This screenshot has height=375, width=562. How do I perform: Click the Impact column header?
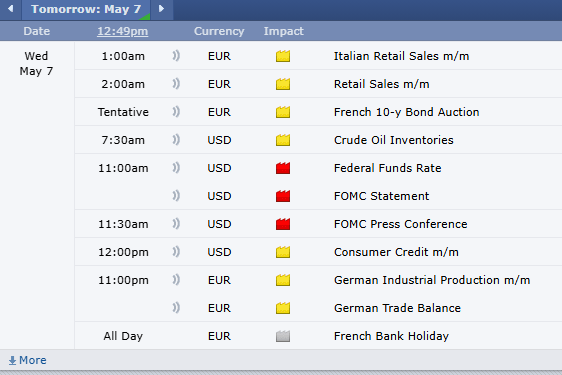[x=284, y=31]
